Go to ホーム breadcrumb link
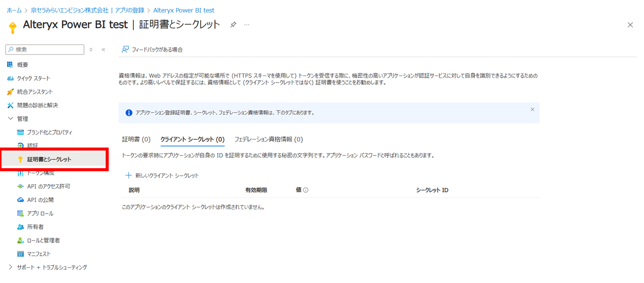This screenshot has height=283, width=644. click(14, 10)
